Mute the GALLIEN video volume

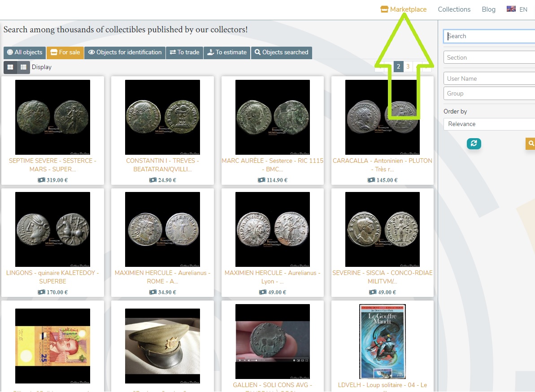[249, 360]
